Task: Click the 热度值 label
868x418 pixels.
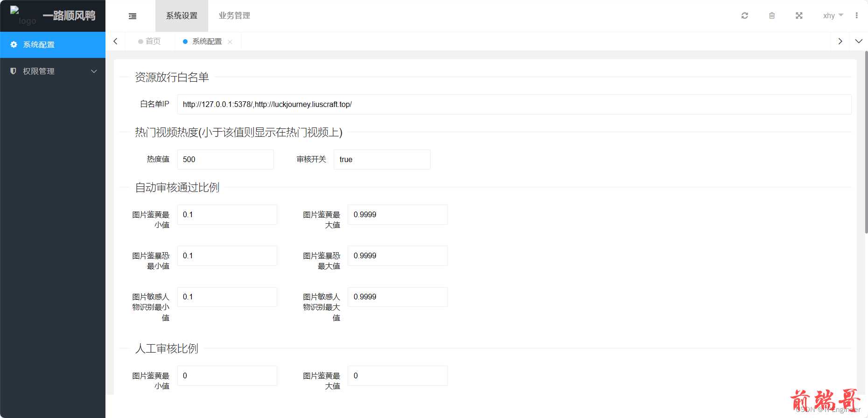Action: (x=158, y=159)
